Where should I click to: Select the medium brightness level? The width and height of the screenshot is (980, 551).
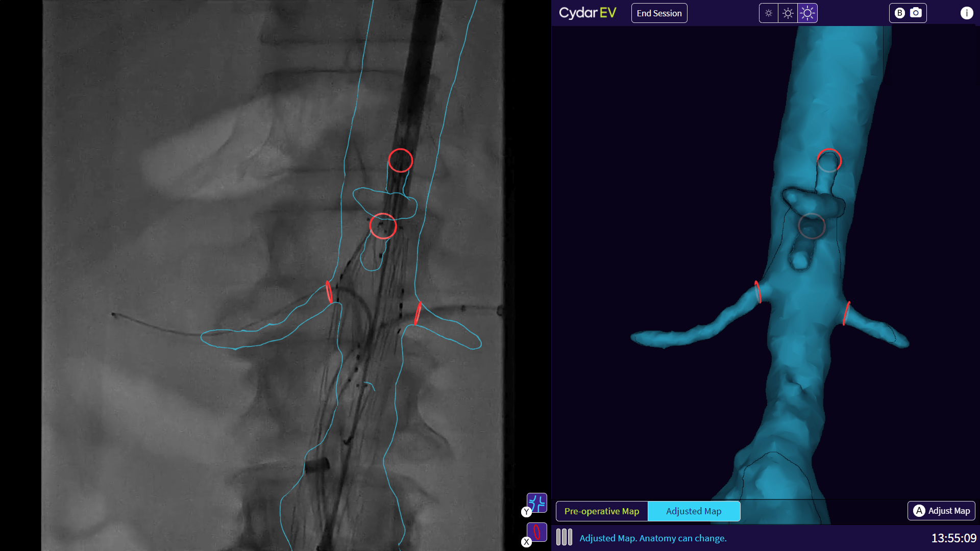coord(788,13)
